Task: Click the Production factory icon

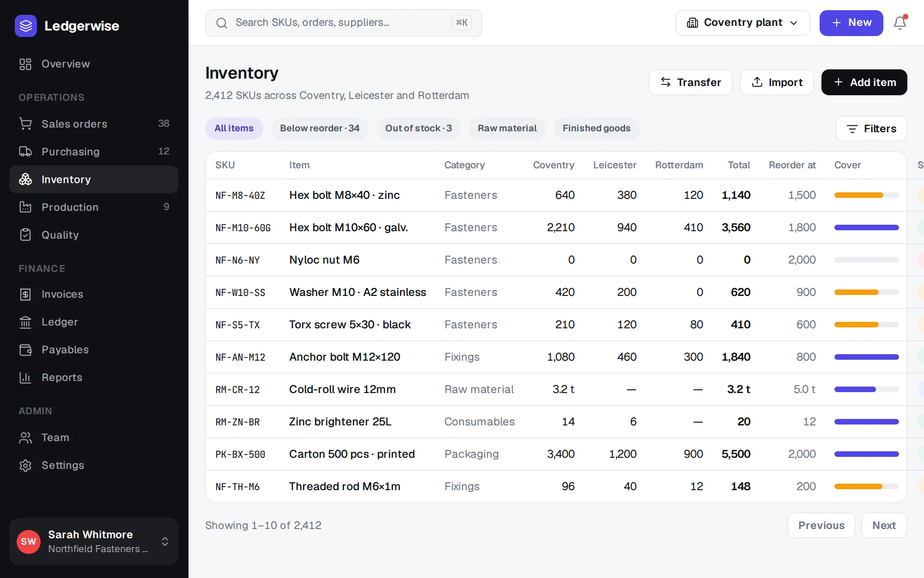Action: click(25, 207)
